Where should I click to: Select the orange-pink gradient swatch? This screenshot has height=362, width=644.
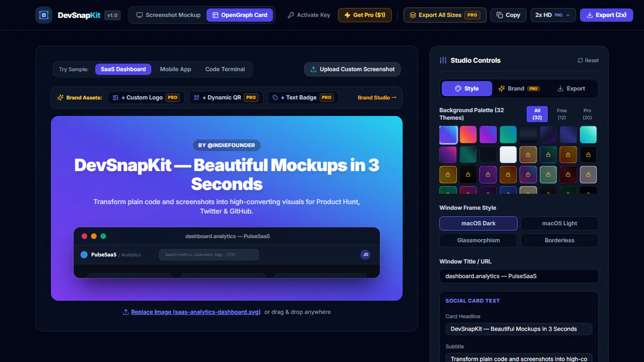(468, 135)
